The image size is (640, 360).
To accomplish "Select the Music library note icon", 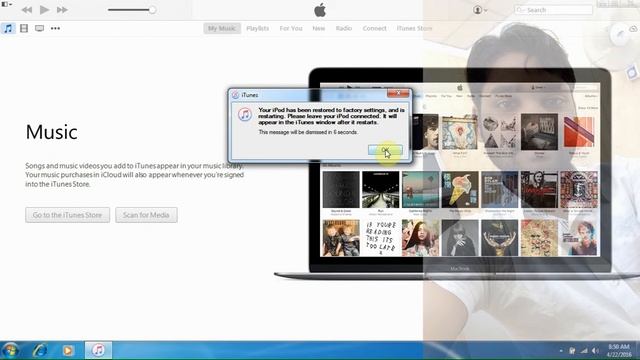I will (8, 29).
